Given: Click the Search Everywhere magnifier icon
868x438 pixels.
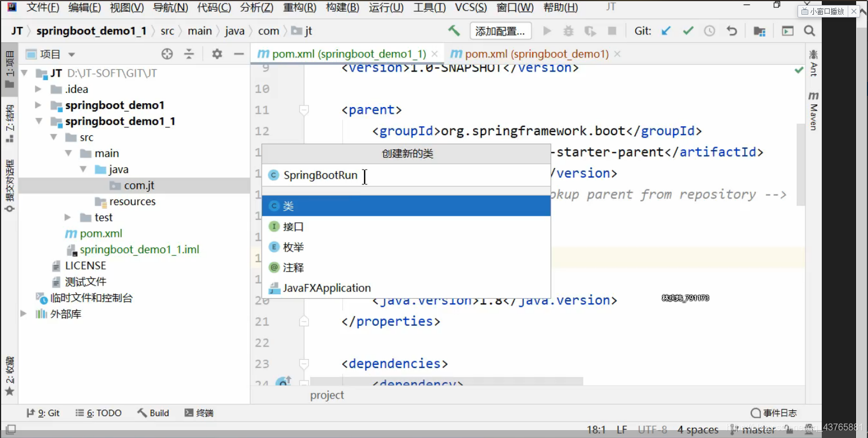Looking at the screenshot, I should click(x=809, y=31).
